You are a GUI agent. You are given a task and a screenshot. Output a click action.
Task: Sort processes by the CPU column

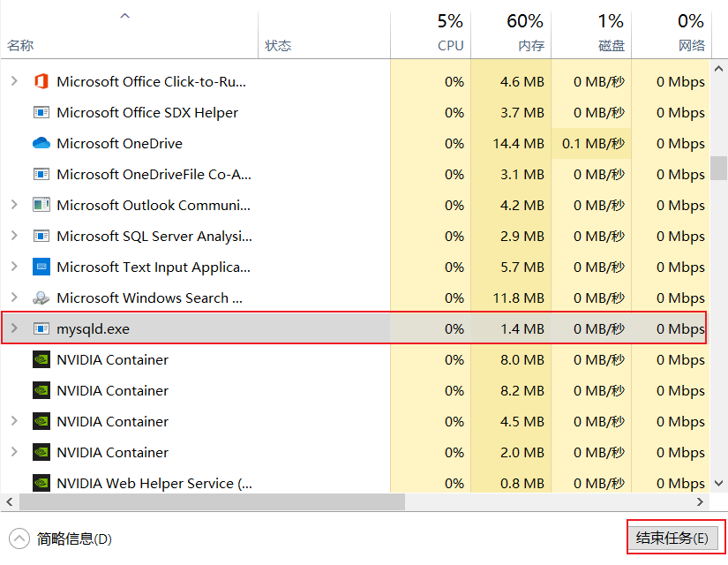[449, 34]
